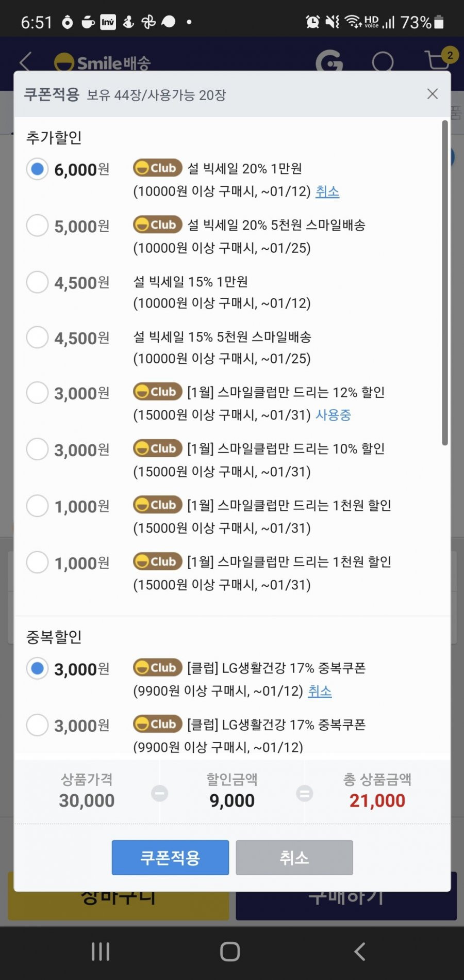Tap the back arrow in header
The width and height of the screenshot is (464, 980).
click(x=25, y=62)
